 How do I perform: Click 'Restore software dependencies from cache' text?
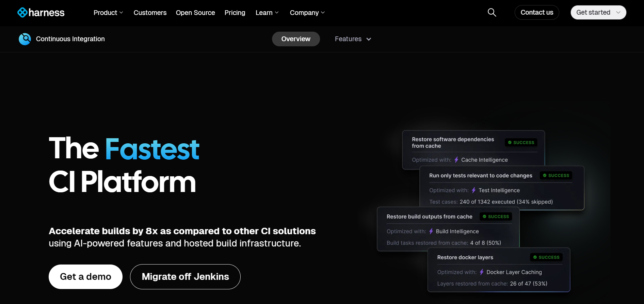tap(453, 143)
